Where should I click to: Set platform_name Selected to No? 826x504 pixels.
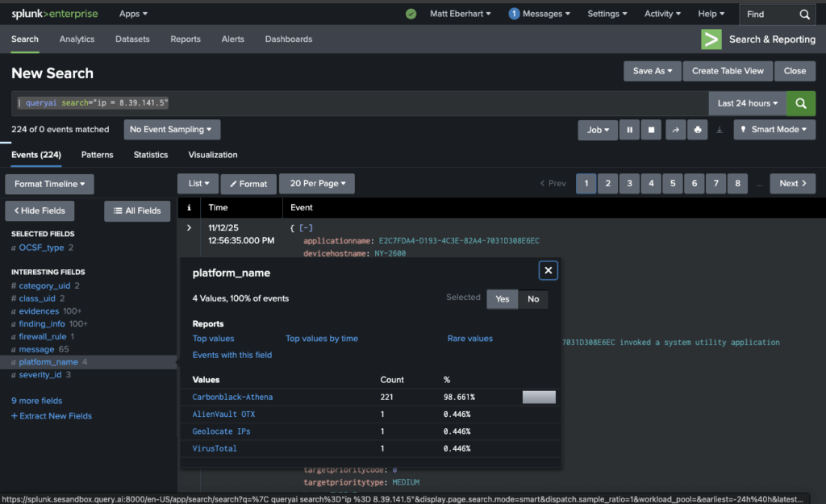point(532,298)
